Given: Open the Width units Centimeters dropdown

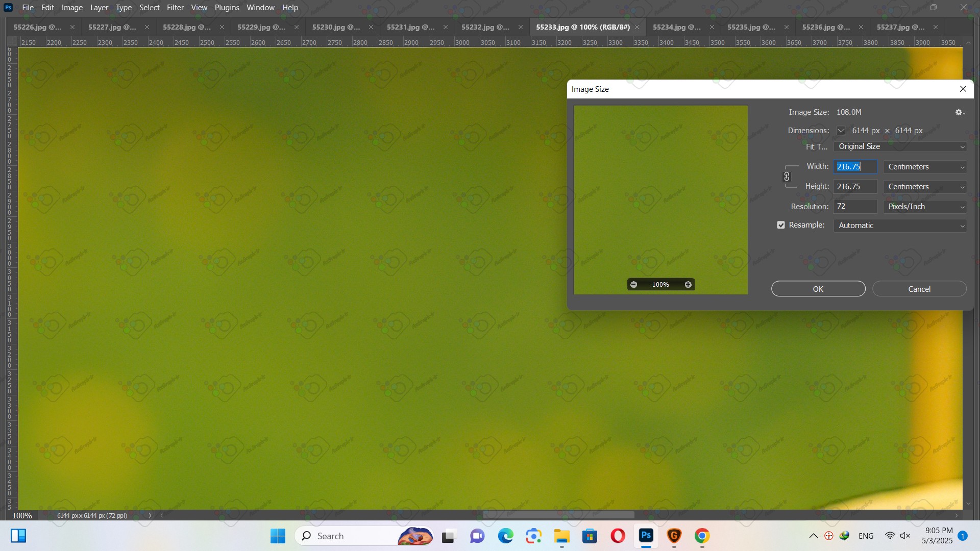Looking at the screenshot, I should (x=925, y=167).
